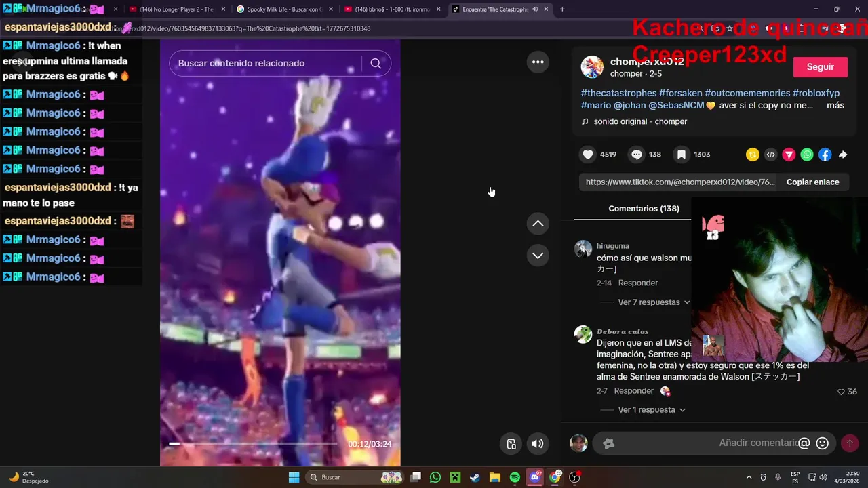Open comments via speech bubble icon

click(x=636, y=155)
